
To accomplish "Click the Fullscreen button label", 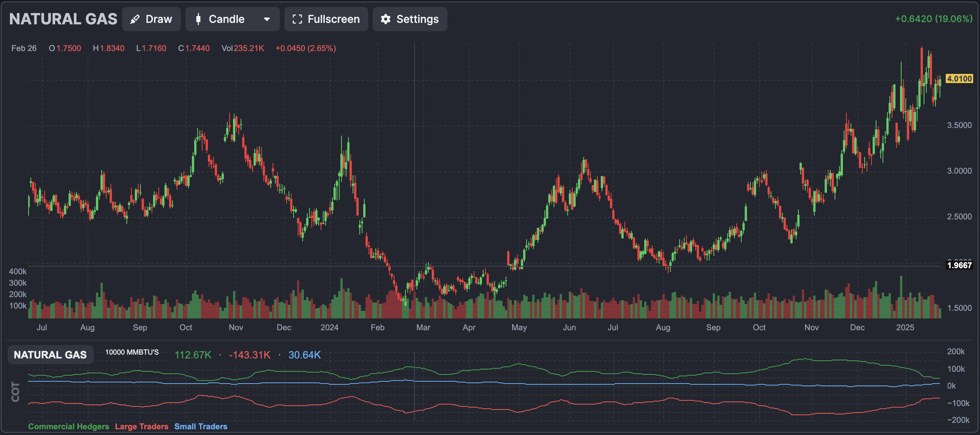I will (x=334, y=19).
